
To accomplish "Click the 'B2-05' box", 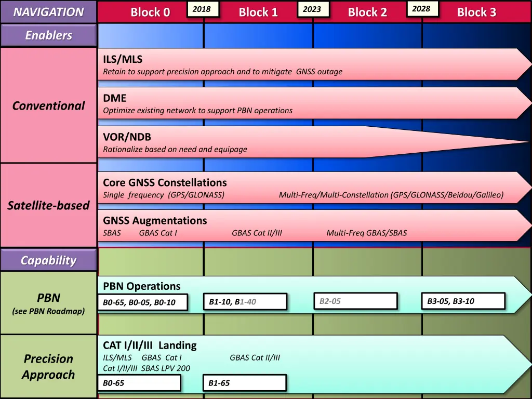I will click(355, 301).
